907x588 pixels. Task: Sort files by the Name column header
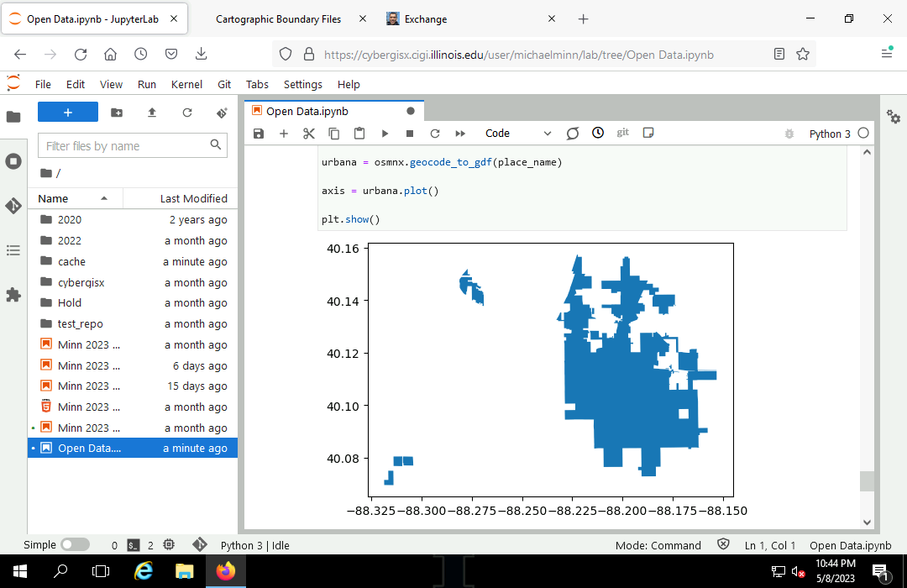54,199
